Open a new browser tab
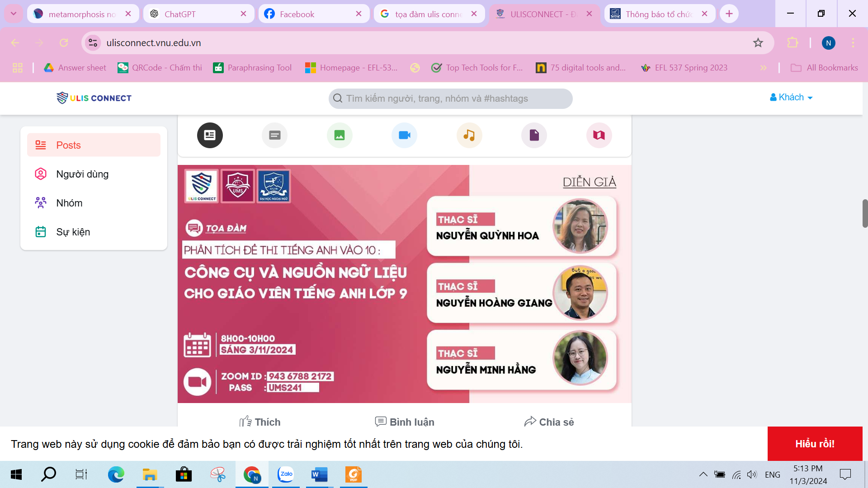Screen dimensions: 868x488 [x=729, y=14]
